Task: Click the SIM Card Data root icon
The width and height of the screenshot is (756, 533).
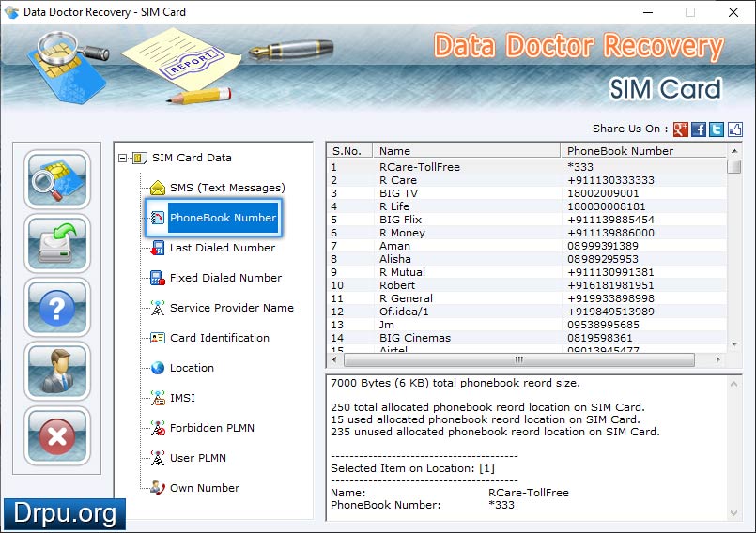Action: tap(139, 158)
